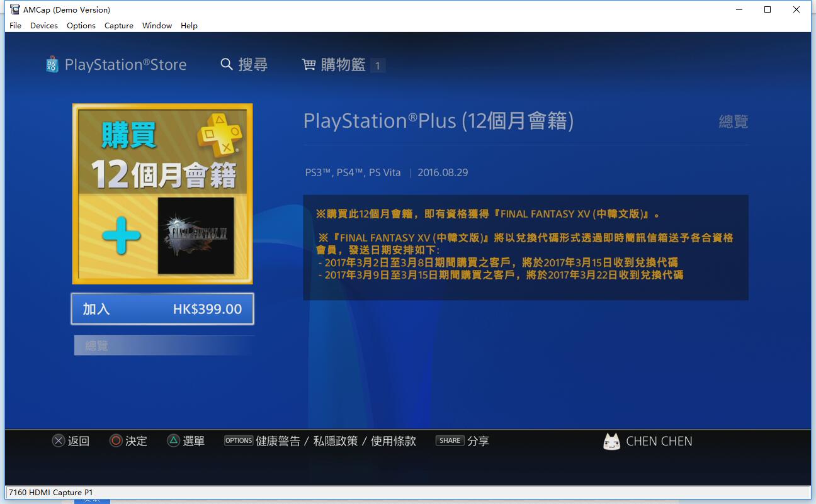Maximize the AMCap window
Image resolution: width=816 pixels, height=504 pixels.
tap(768, 9)
